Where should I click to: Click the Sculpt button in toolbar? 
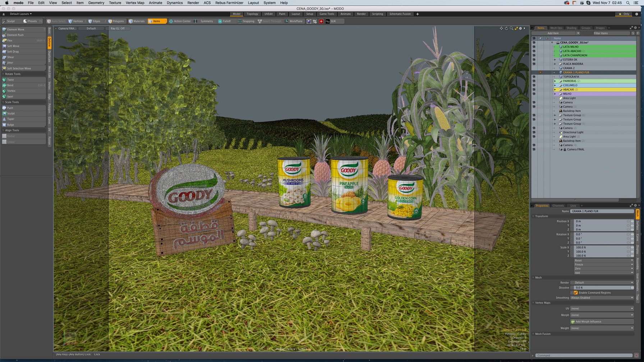click(11, 21)
